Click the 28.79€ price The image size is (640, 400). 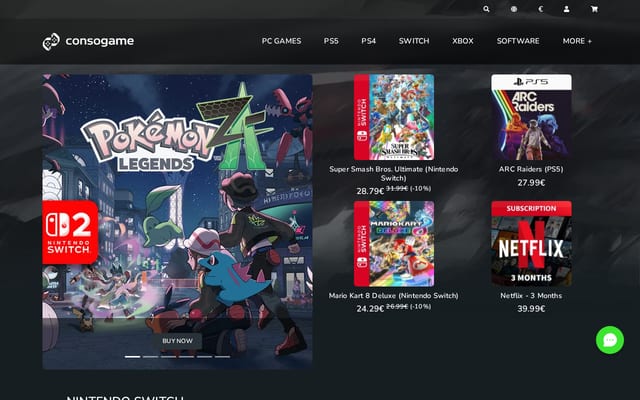click(x=370, y=191)
